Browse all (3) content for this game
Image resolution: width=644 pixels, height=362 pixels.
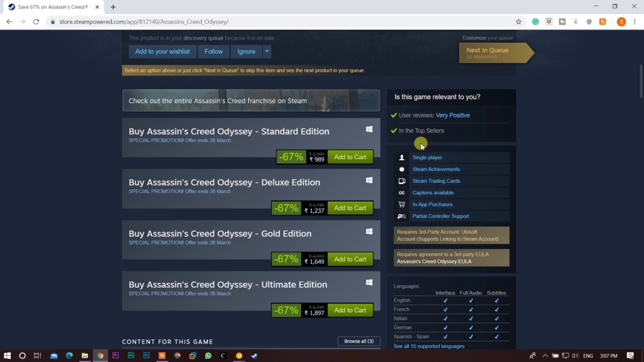click(359, 341)
